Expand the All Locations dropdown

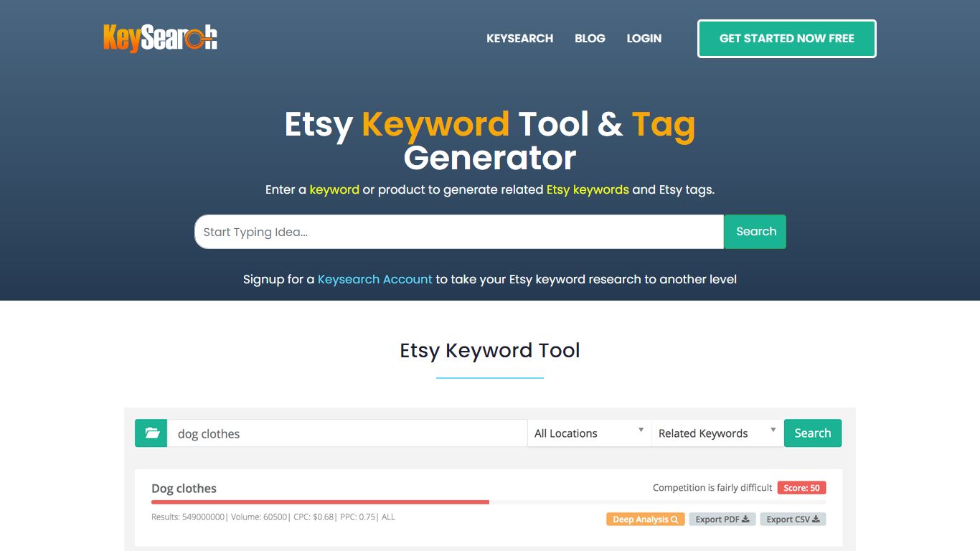pos(589,433)
